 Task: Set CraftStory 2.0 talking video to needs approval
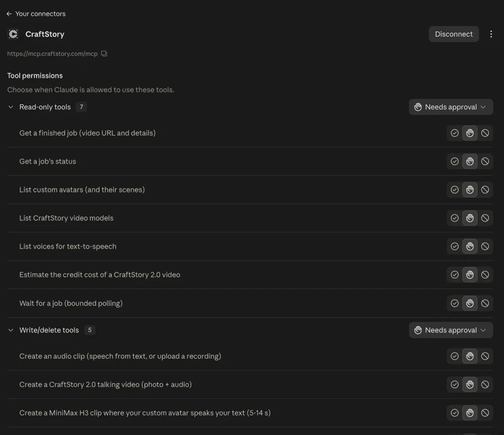(470, 384)
